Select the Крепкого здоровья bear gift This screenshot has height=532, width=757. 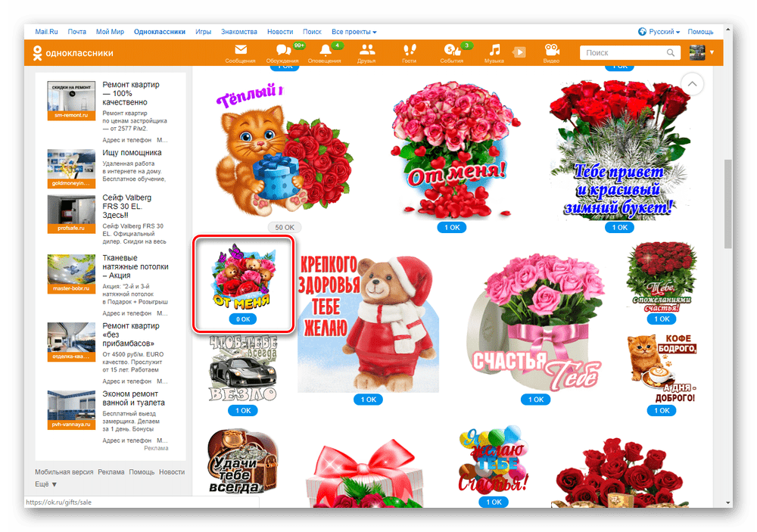(x=369, y=322)
